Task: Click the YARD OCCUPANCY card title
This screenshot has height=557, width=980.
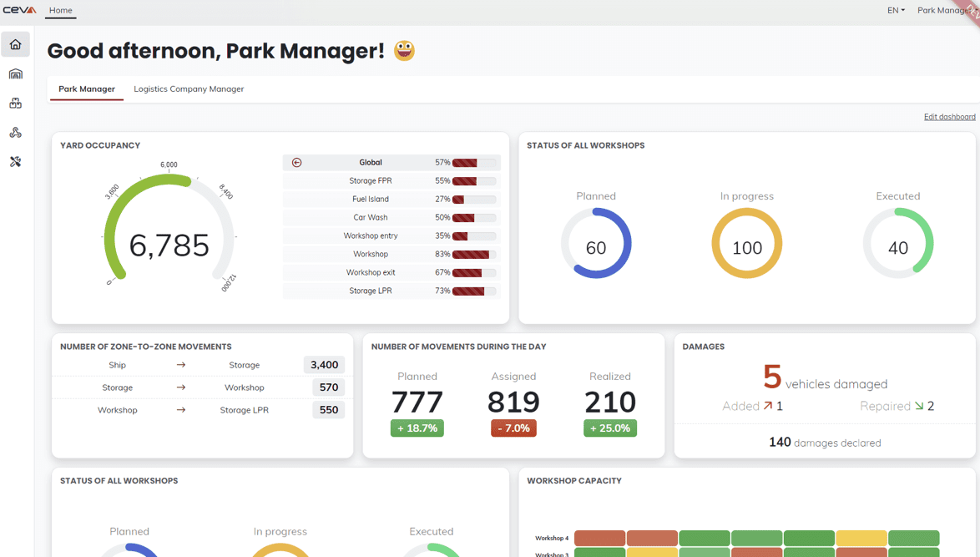Action: click(x=100, y=145)
